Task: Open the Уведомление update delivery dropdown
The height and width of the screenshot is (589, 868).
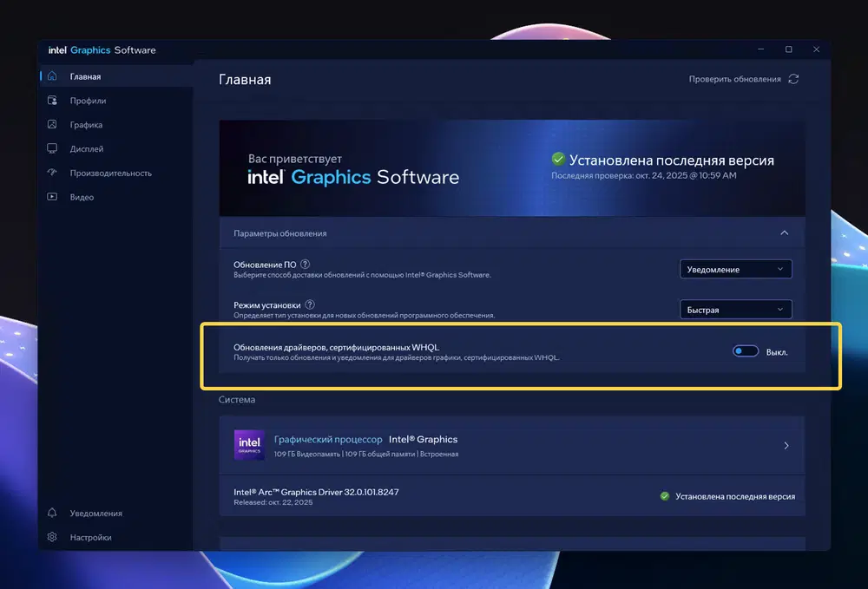Action: point(736,269)
